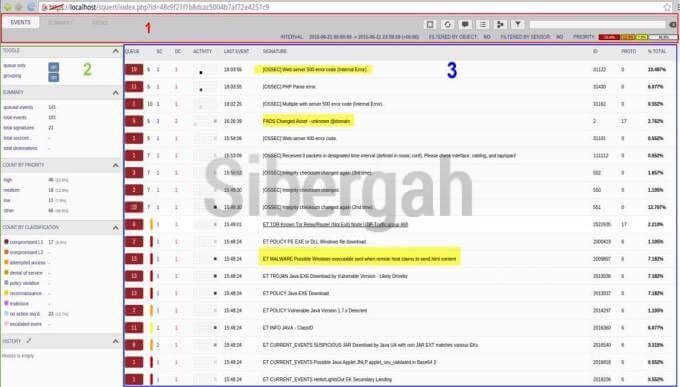
Task: Toggle the queue only switch
Action: pyautogui.click(x=54, y=67)
